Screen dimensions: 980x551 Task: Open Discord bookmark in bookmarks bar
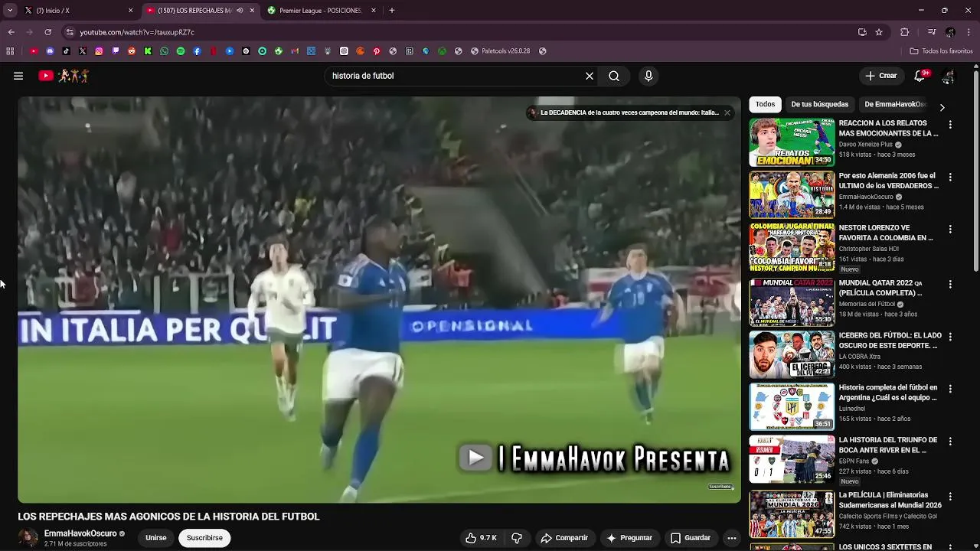coord(50,51)
